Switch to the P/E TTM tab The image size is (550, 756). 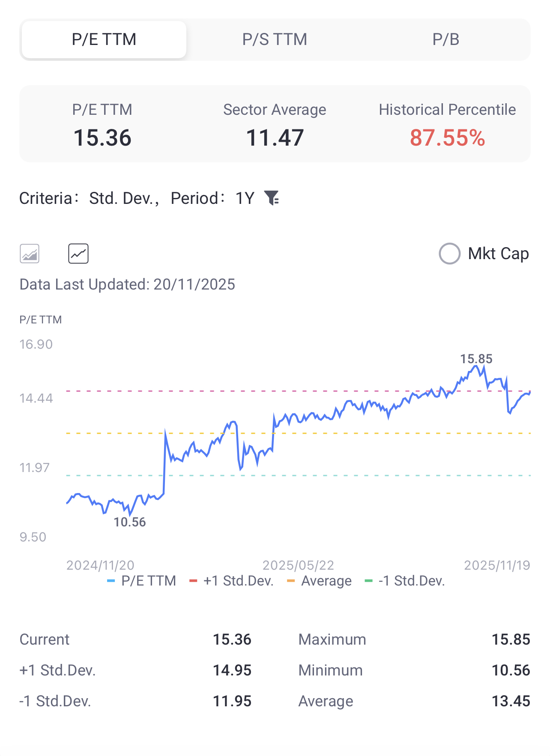click(104, 39)
